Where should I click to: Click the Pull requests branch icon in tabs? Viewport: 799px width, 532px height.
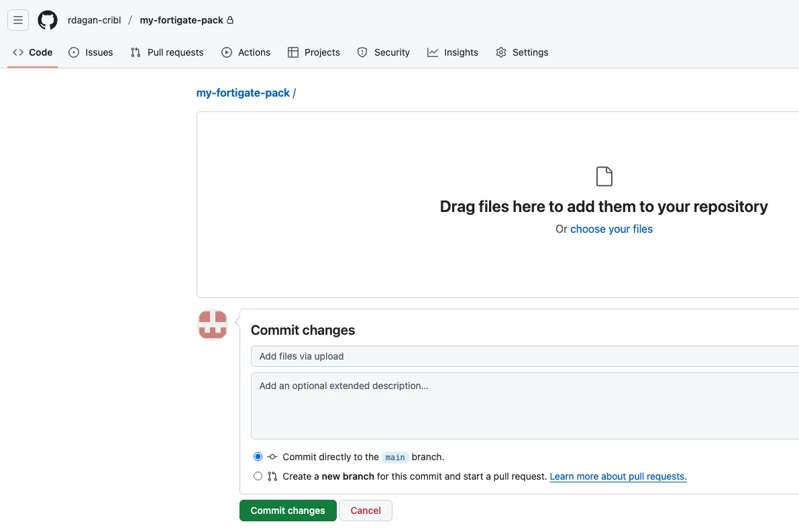tap(136, 52)
